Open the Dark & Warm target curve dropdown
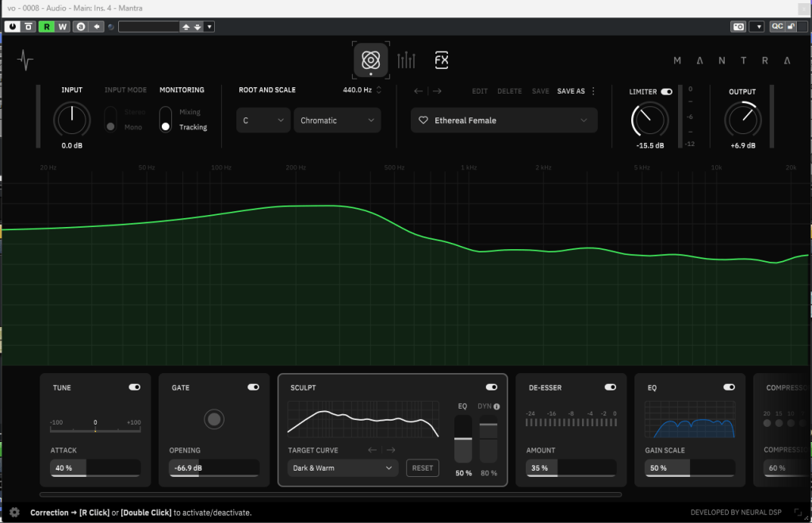This screenshot has width=812, height=523. point(343,468)
